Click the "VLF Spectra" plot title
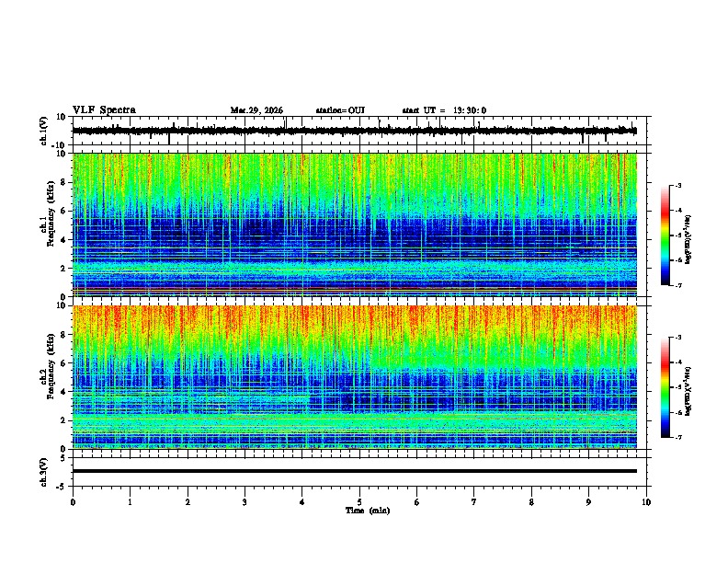This screenshot has height=563, width=728. 104,110
